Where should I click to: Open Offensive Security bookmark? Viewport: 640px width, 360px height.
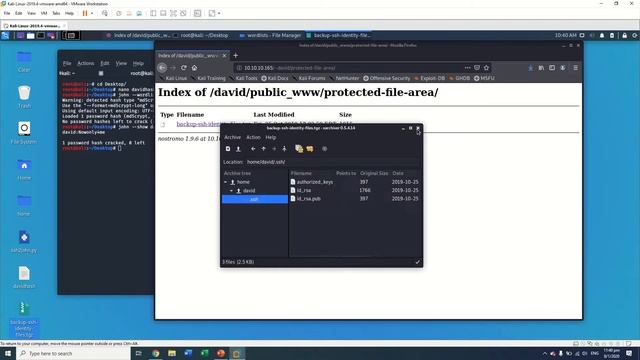point(387,78)
